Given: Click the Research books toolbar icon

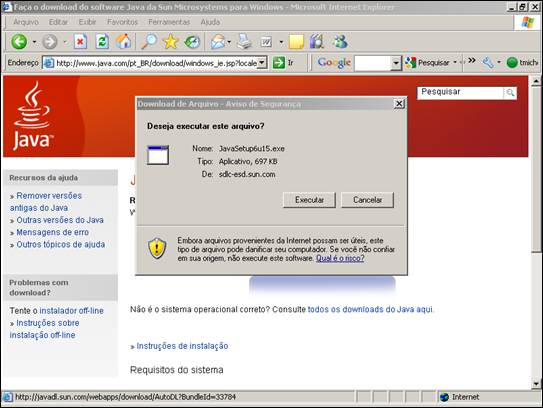Looking at the screenshot, I should pos(317,42).
